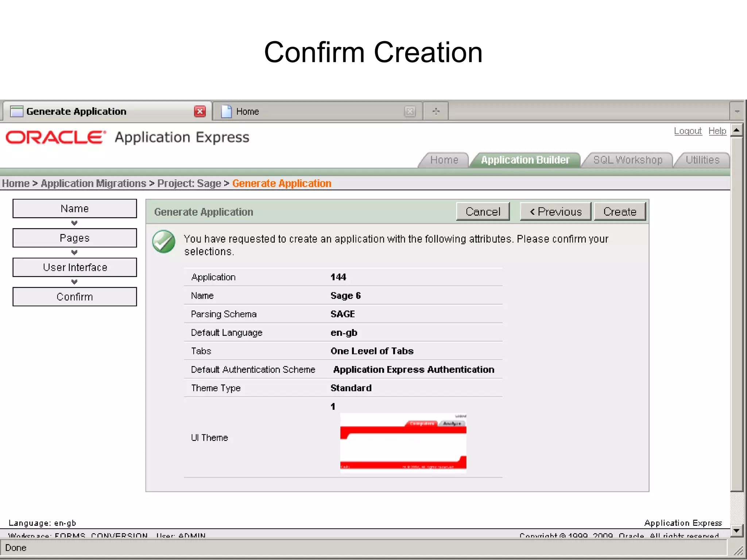Click the scrollbar down arrow
747x560 pixels.
pos(737,531)
